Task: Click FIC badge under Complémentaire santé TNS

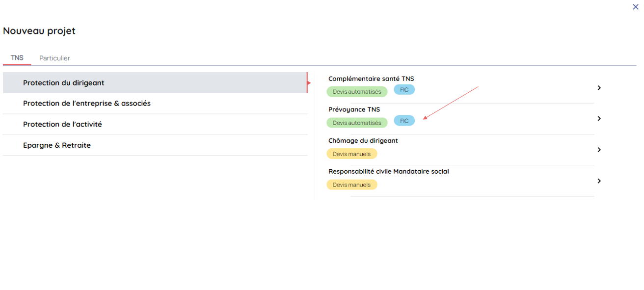Action: click(x=404, y=90)
